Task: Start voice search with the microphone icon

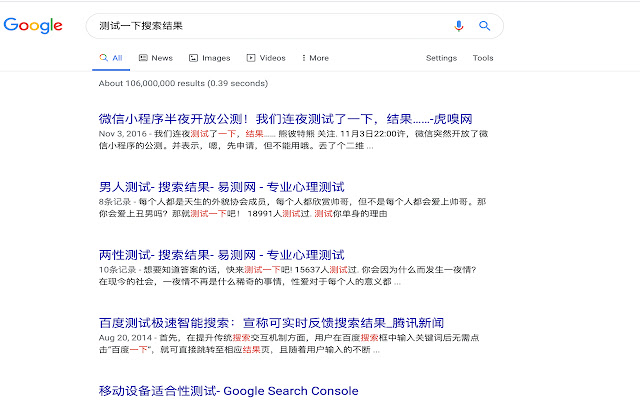Action: tap(459, 26)
